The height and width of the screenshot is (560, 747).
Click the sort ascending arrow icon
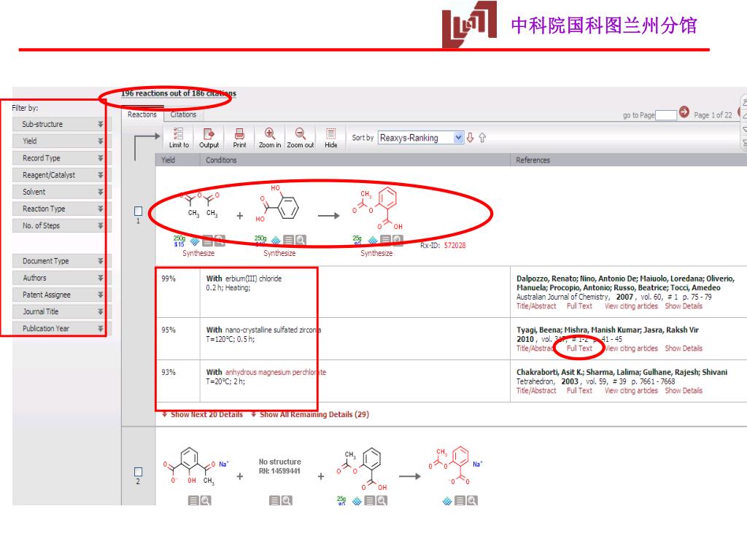482,138
